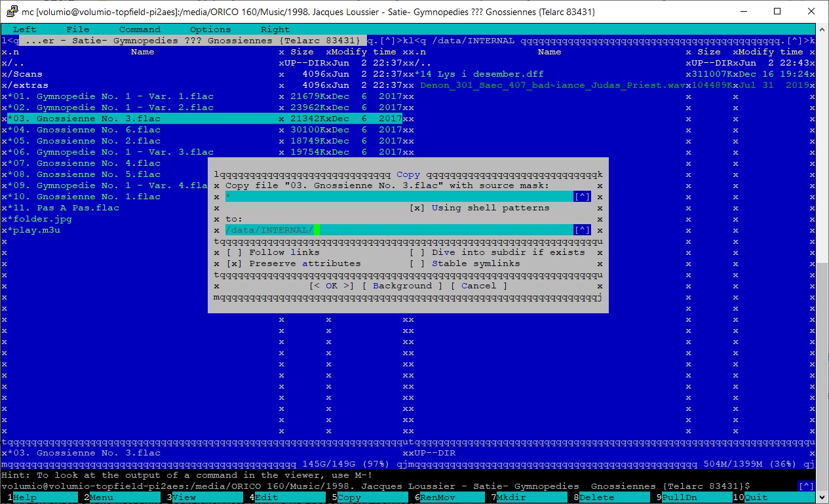829x504 pixels.
Task: Open destination path history dropdown
Action: coord(582,230)
